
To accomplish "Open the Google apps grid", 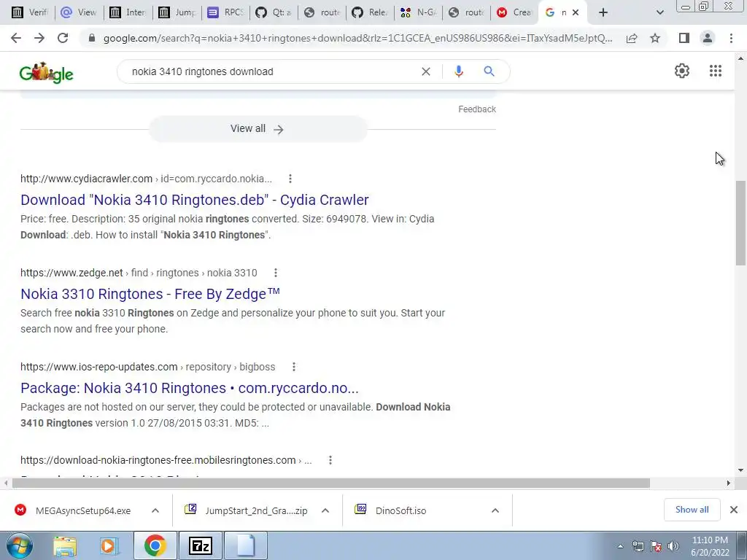I will pyautogui.click(x=716, y=71).
